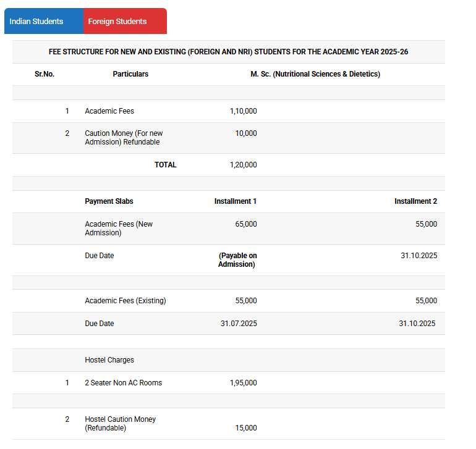Click the M. Sc. Nutritional Sciences header
The width and height of the screenshot is (476, 449).
coord(315,74)
